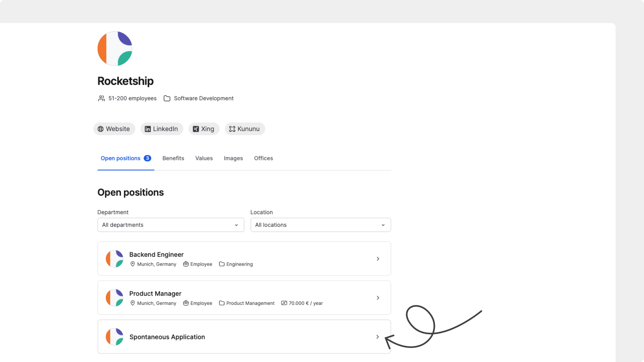
Task: Expand the All locations dropdown
Action: coord(320,225)
